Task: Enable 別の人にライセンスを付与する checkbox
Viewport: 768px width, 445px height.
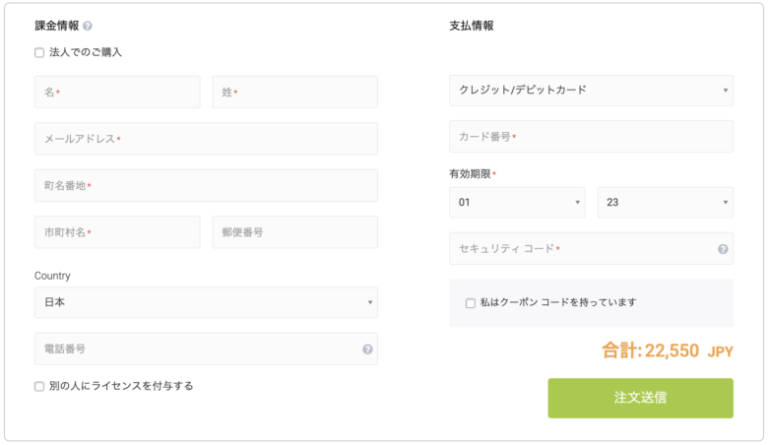Action: (40, 386)
